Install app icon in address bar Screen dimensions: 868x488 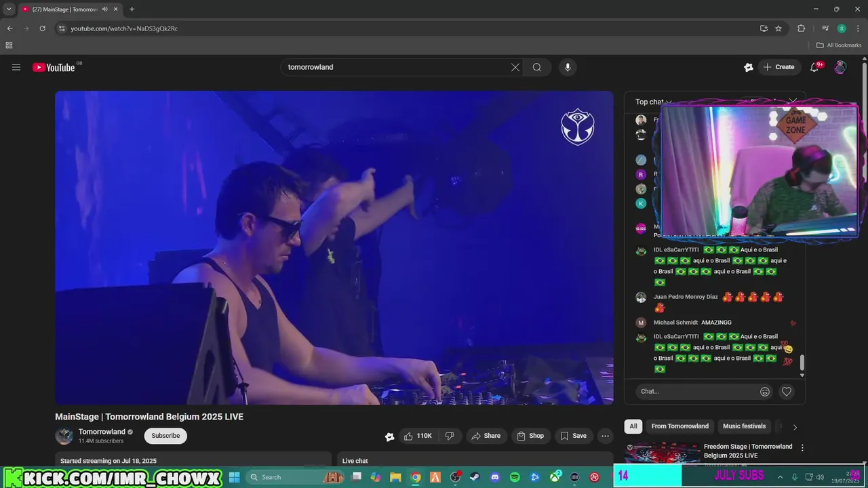click(x=764, y=28)
